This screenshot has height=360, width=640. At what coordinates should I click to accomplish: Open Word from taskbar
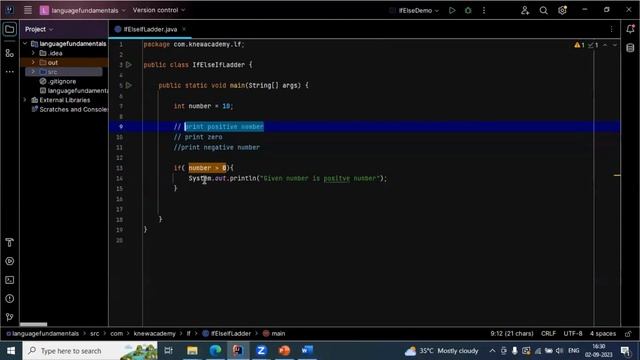tap(307, 351)
